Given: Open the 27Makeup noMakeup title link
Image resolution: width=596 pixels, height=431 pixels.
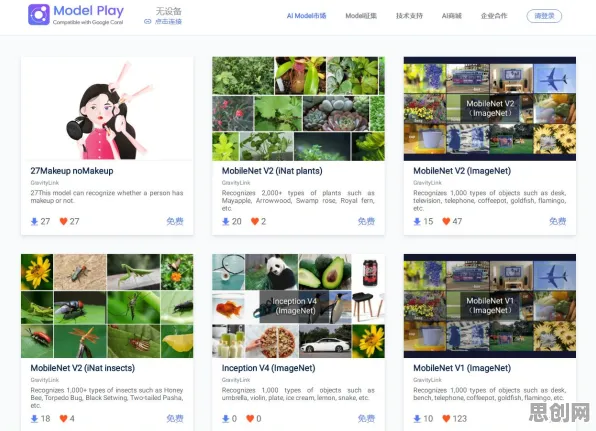Looking at the screenshot, I should click(x=72, y=171).
